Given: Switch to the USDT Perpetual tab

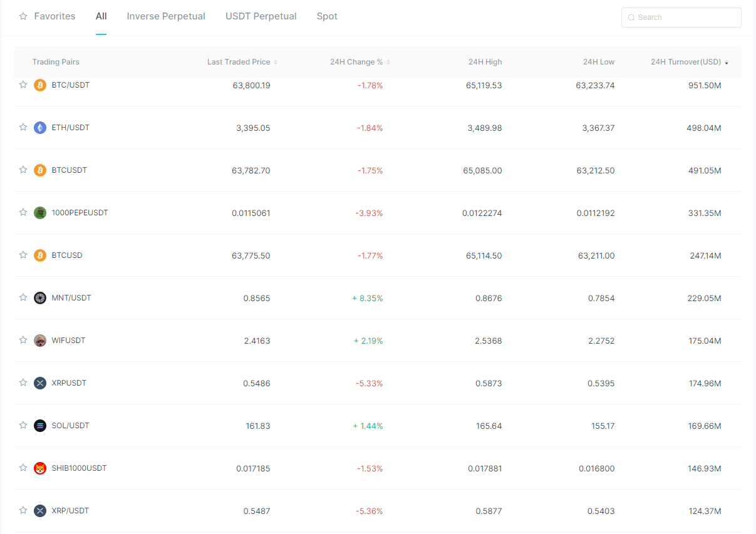Looking at the screenshot, I should 261,16.
